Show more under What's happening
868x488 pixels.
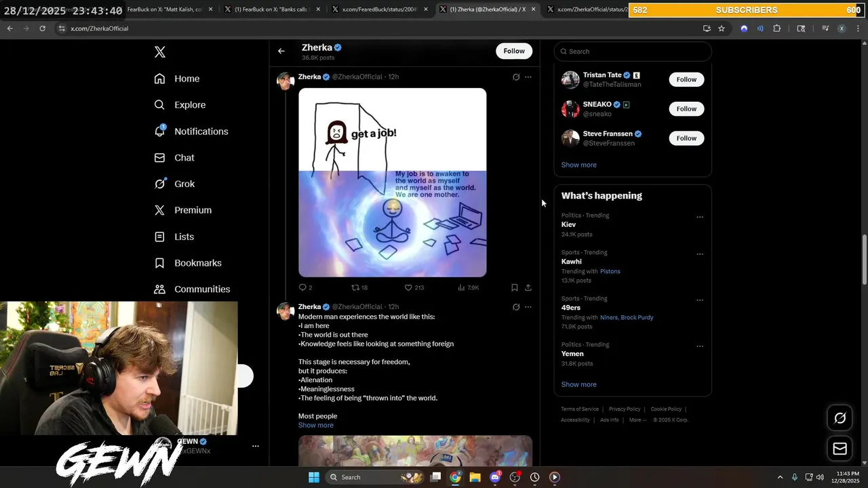coord(579,384)
